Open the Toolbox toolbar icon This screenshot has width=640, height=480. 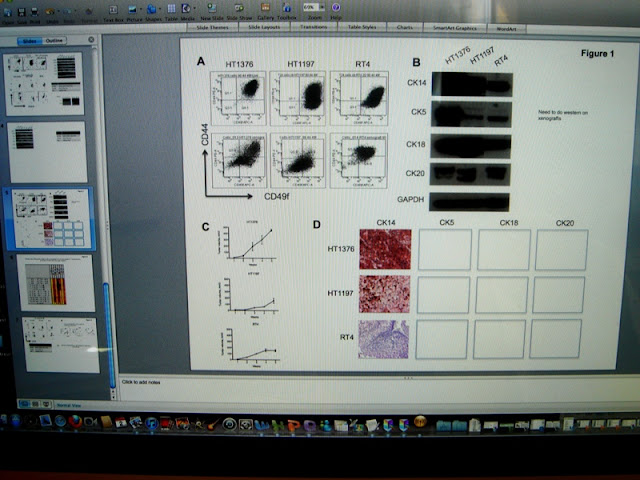pyautogui.click(x=287, y=8)
